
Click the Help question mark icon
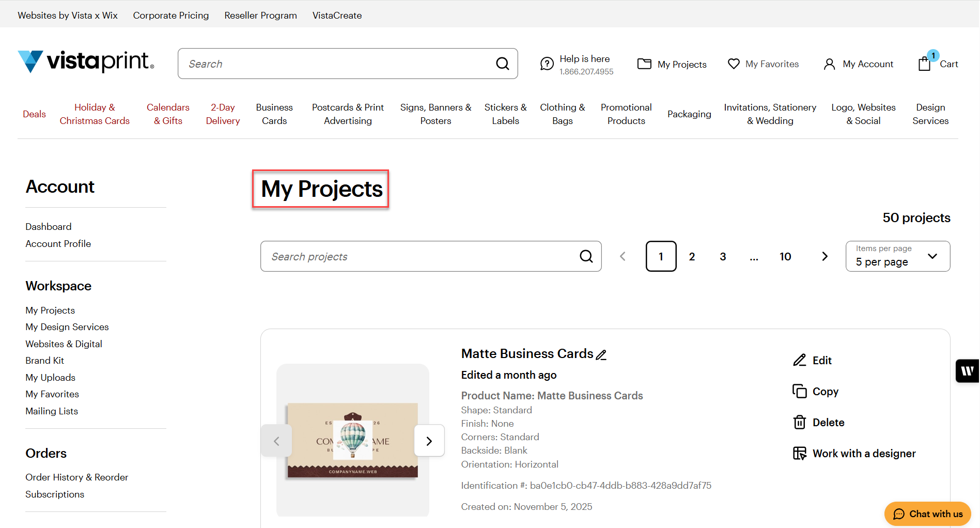547,64
